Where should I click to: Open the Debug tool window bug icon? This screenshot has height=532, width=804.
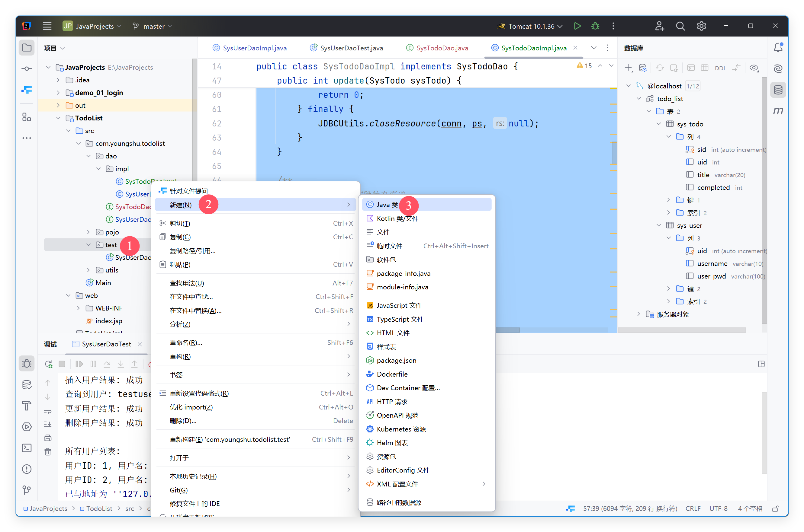click(27, 364)
